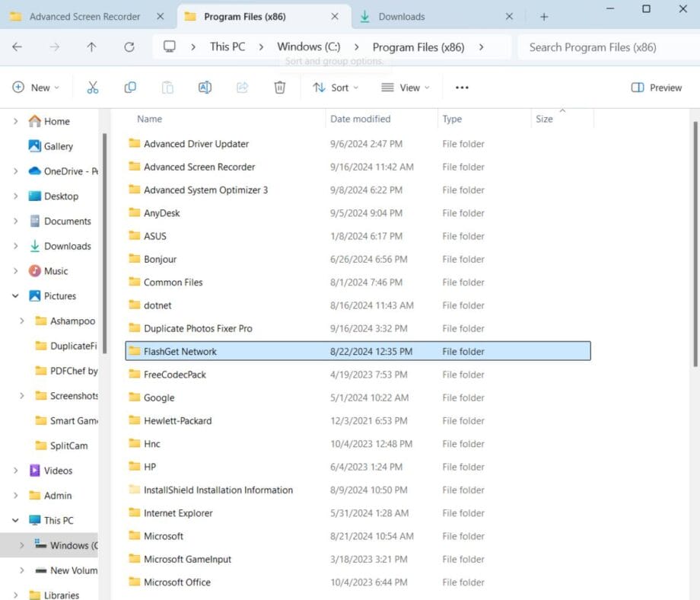Sort files by the Size column
Image resolution: width=700 pixels, height=600 pixels.
coord(543,119)
